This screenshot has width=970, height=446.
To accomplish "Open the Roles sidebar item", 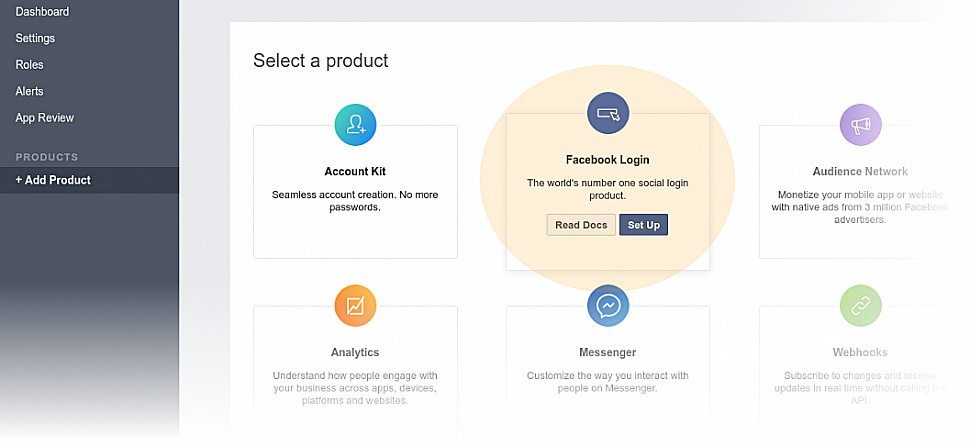I will tap(30, 65).
